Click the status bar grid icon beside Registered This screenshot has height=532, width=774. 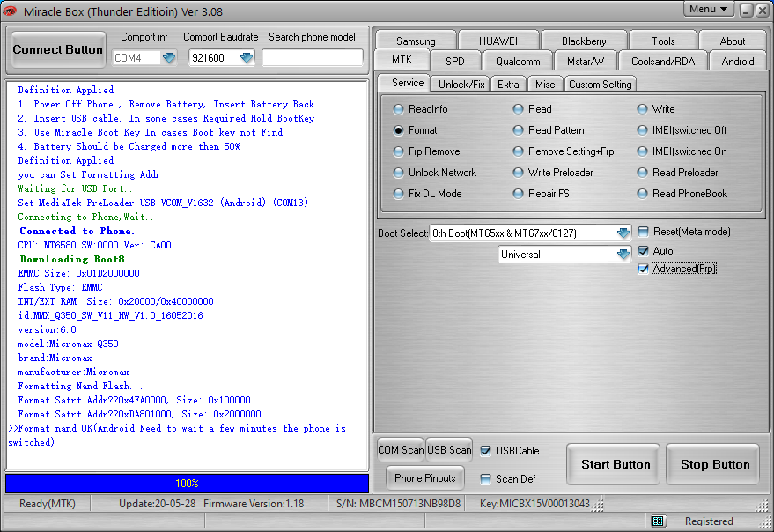click(x=657, y=521)
